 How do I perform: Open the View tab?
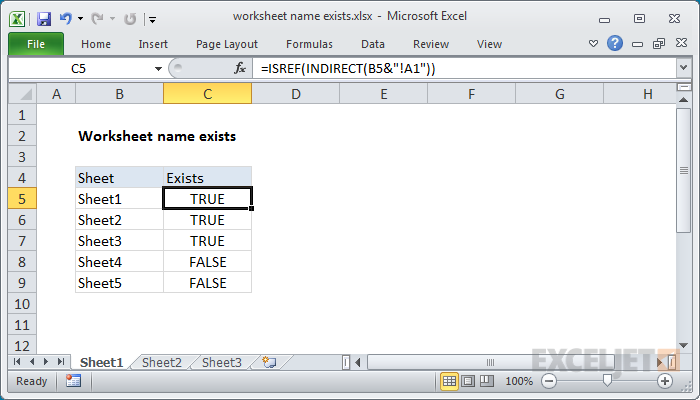(x=489, y=44)
